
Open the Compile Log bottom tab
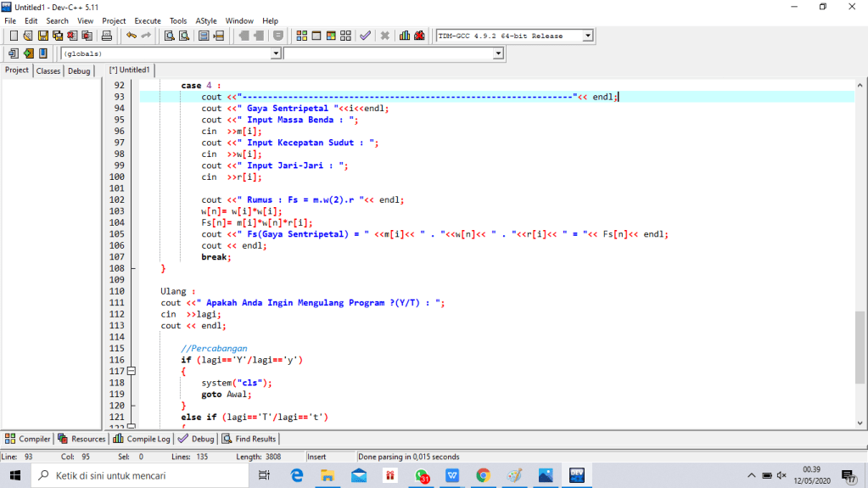click(142, 439)
